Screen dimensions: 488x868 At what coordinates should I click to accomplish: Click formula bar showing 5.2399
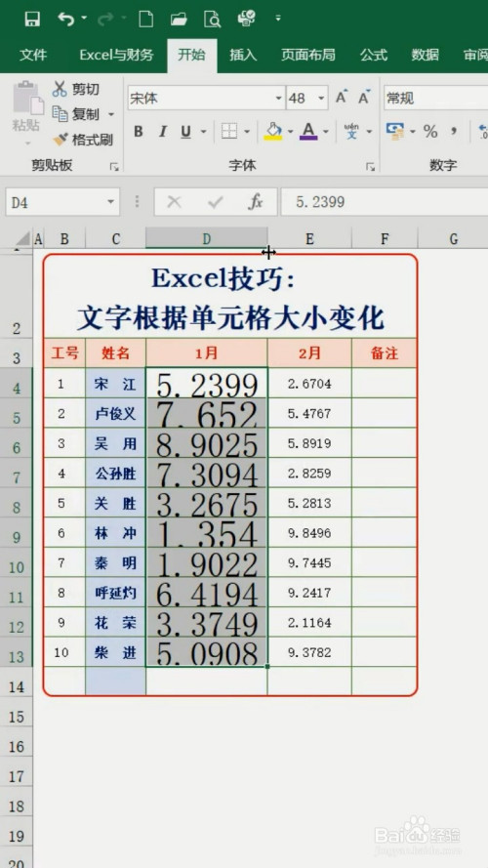pyautogui.click(x=385, y=202)
